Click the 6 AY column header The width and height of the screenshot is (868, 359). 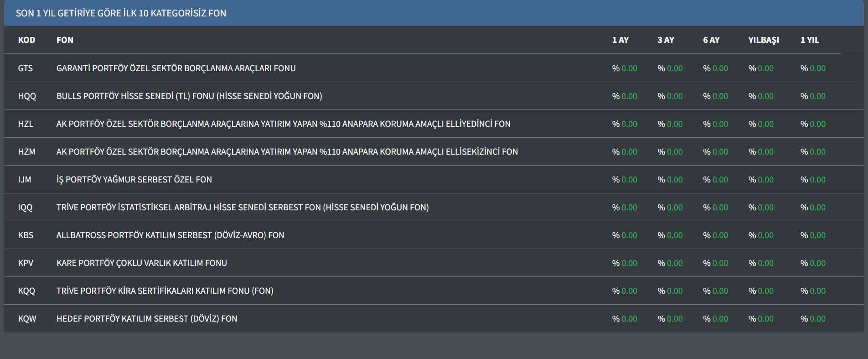pyautogui.click(x=711, y=40)
